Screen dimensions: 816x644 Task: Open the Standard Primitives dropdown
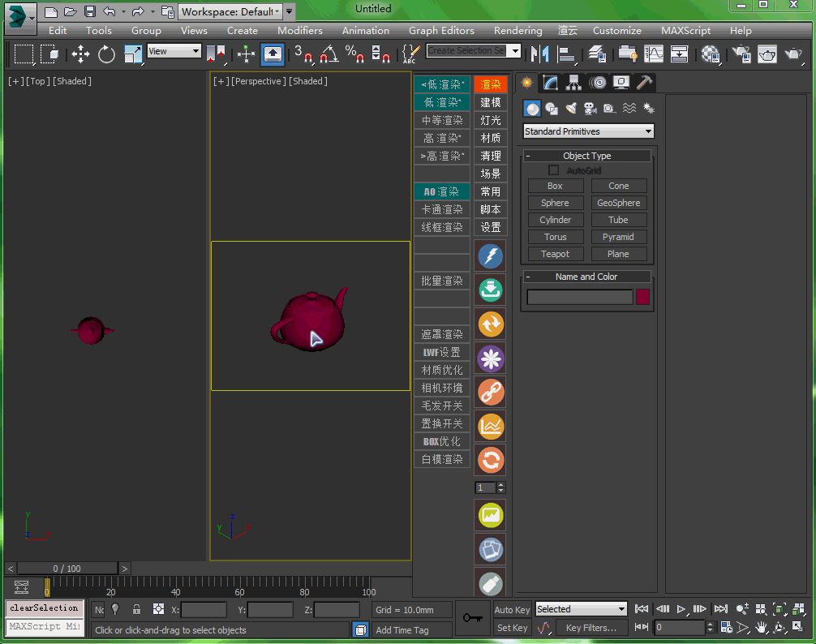click(x=589, y=131)
